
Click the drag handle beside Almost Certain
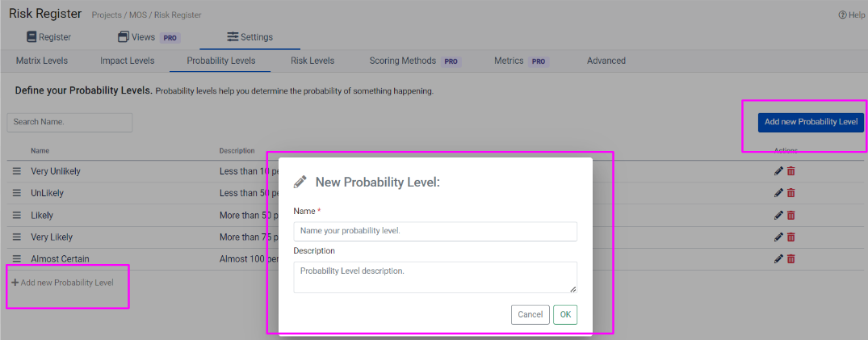pos(16,258)
